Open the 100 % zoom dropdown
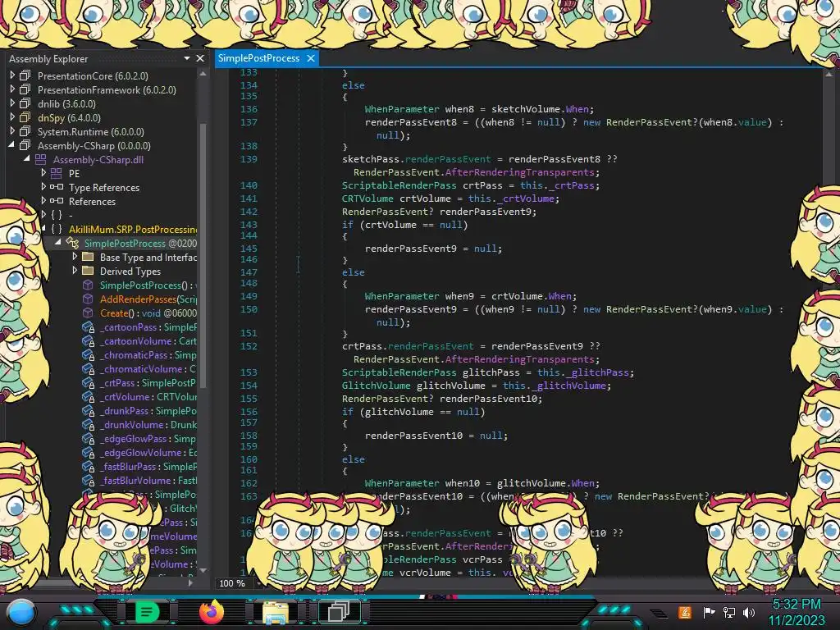This screenshot has height=630, width=840. pos(259,583)
